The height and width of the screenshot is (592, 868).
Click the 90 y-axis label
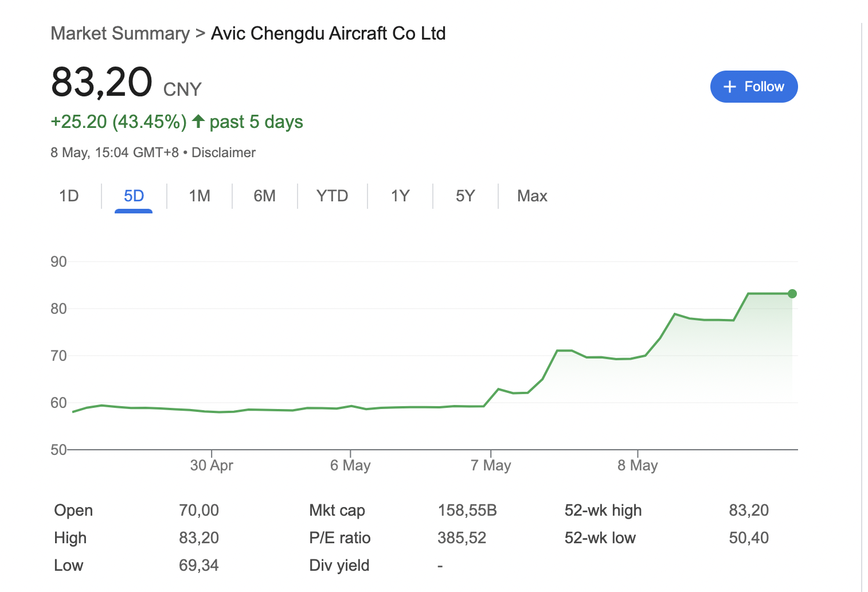[58, 262]
